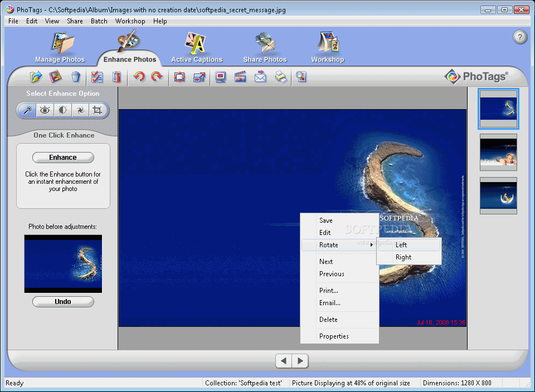This screenshot has height=392, width=535.
Task: Choose Left in the Rotate submenu
Action: point(408,245)
